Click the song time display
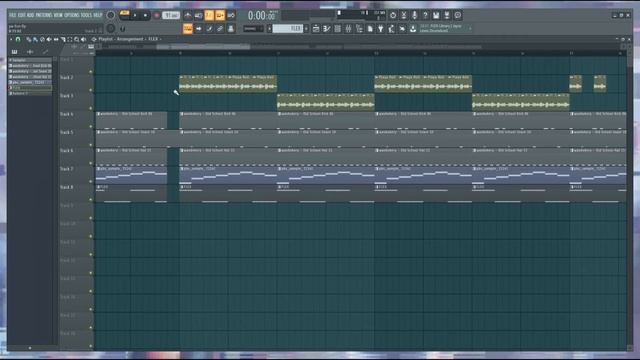Image resolution: width=640 pixels, height=360 pixels. (x=261, y=16)
